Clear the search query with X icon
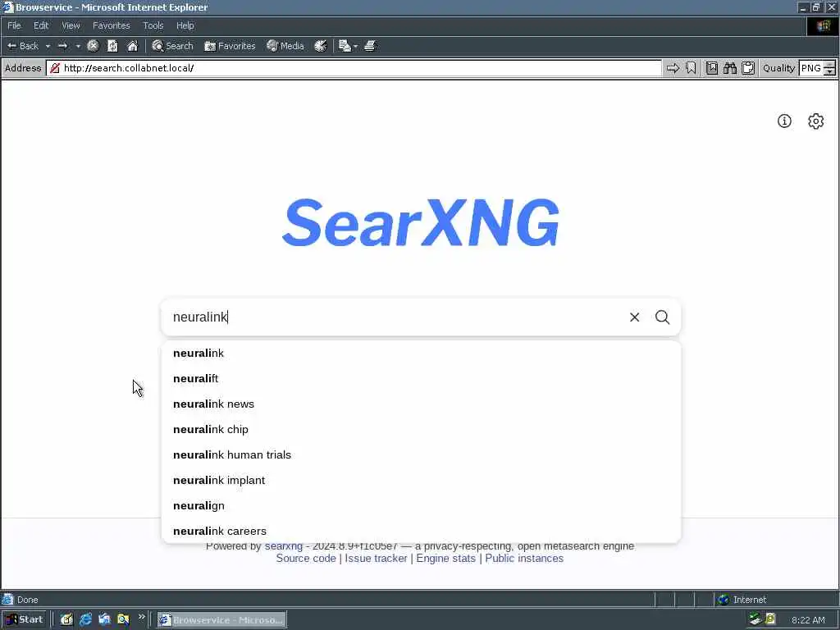This screenshot has width=840, height=630. click(634, 317)
